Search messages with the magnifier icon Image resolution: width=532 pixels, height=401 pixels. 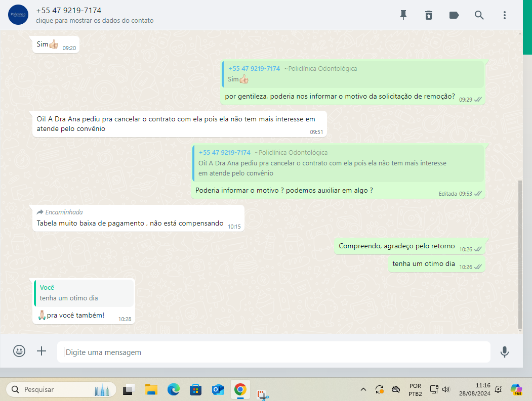pos(479,15)
